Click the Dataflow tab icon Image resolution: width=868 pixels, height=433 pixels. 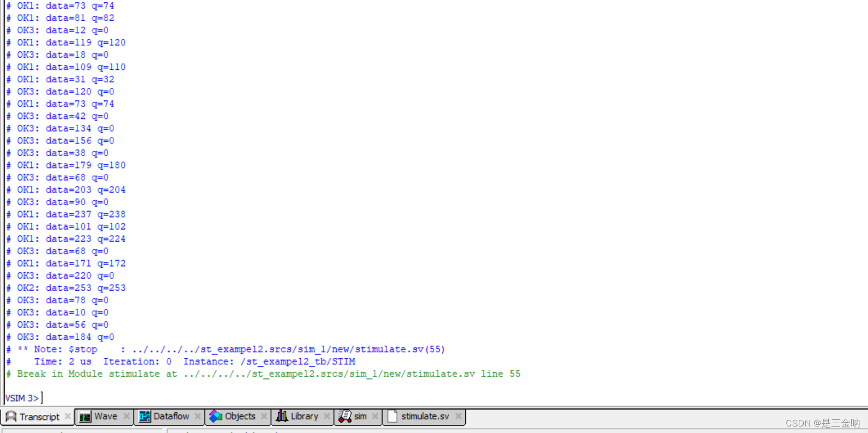(x=144, y=417)
